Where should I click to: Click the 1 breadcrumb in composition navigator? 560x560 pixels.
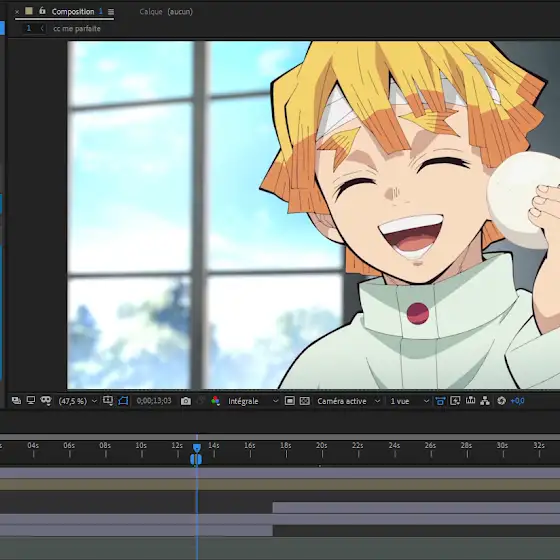[x=29, y=28]
